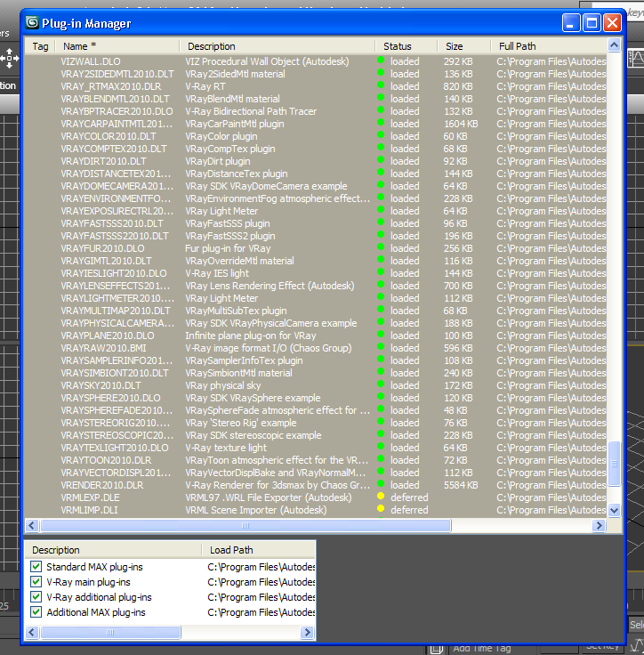Click the load path pane scrollbar thumb
Image resolution: width=644 pixels, height=655 pixels.
110,632
